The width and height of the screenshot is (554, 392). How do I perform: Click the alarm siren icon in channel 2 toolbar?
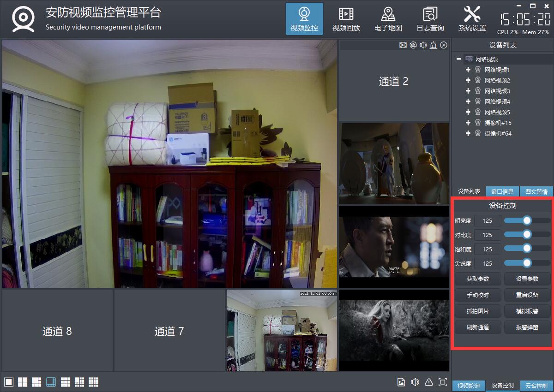pos(434,45)
